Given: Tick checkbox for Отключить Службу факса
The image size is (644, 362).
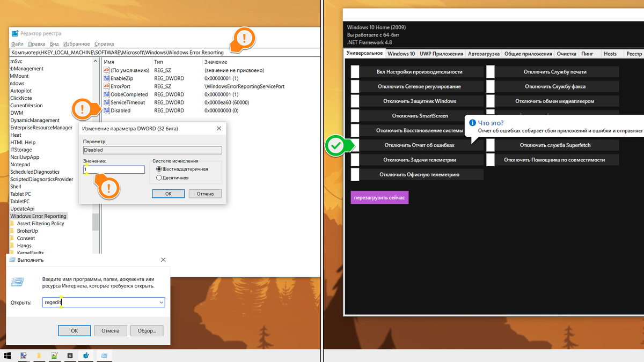Looking at the screenshot, I should click(x=490, y=86).
